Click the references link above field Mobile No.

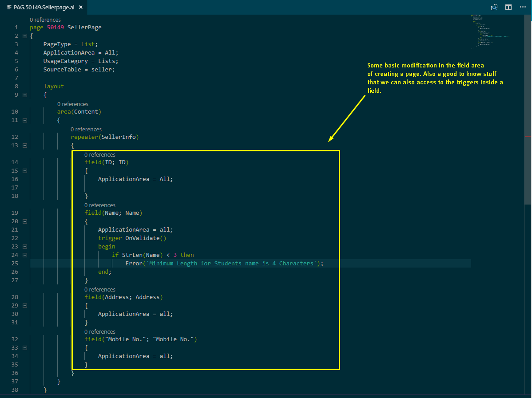click(100, 331)
